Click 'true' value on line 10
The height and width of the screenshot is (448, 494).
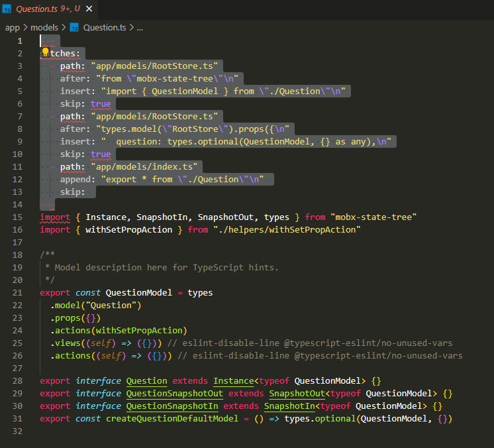click(101, 154)
